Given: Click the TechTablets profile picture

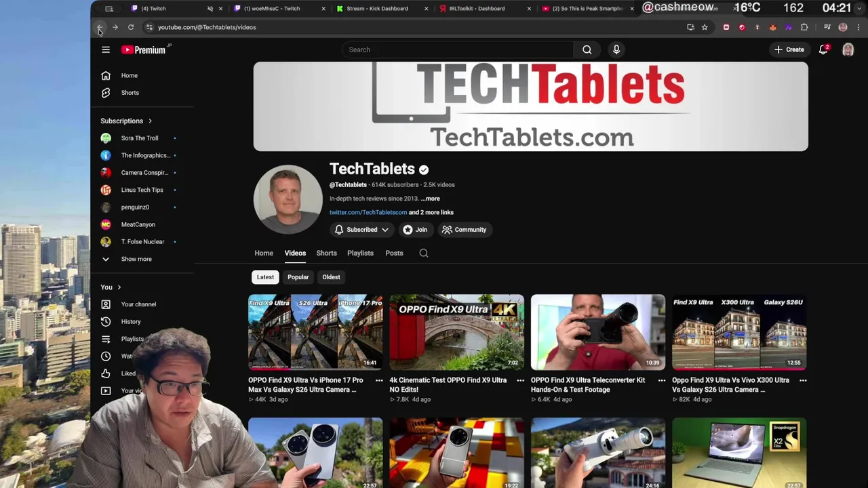Looking at the screenshot, I should click(288, 199).
